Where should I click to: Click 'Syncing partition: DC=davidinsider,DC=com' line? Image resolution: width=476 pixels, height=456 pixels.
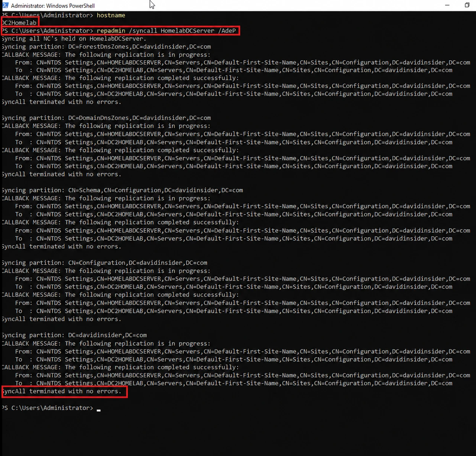(74, 335)
